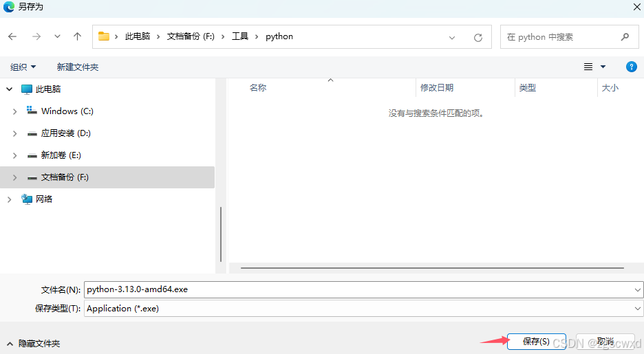Expand the 应用安装 (D:) drive node
Screen dimensions: 644x354
(14, 133)
